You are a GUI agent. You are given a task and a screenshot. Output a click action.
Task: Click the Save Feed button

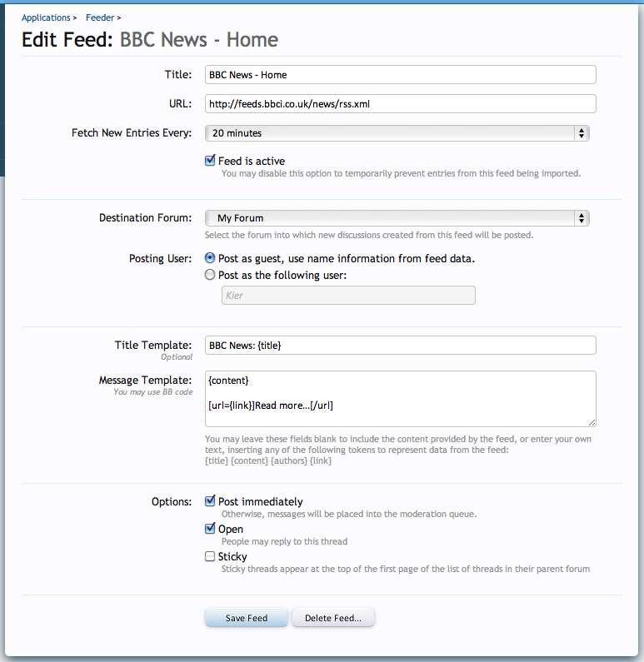point(247,618)
